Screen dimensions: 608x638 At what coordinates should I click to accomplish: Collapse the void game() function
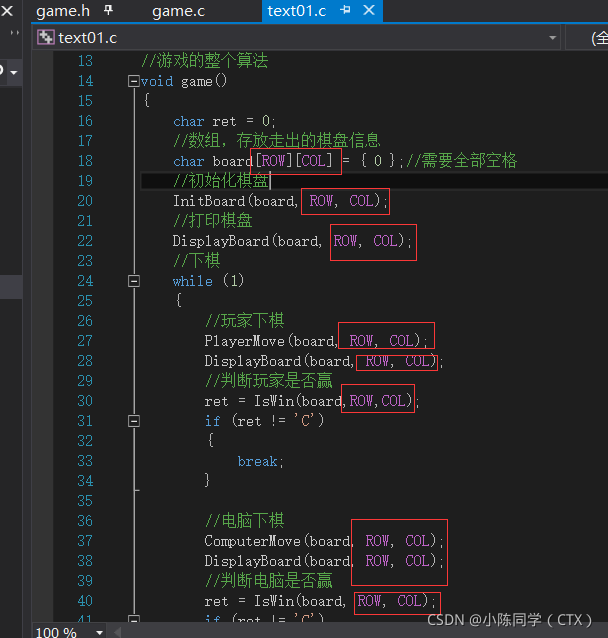(134, 81)
